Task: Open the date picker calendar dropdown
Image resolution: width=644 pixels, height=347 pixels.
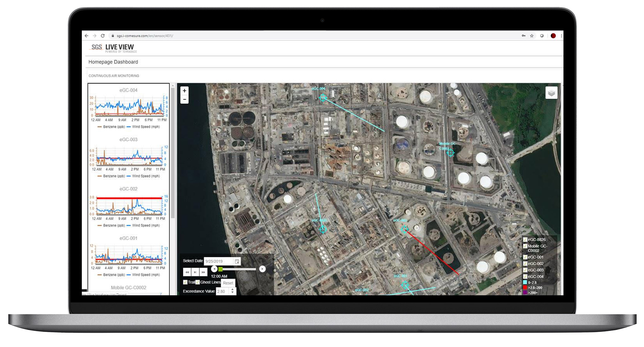Action: tap(237, 261)
